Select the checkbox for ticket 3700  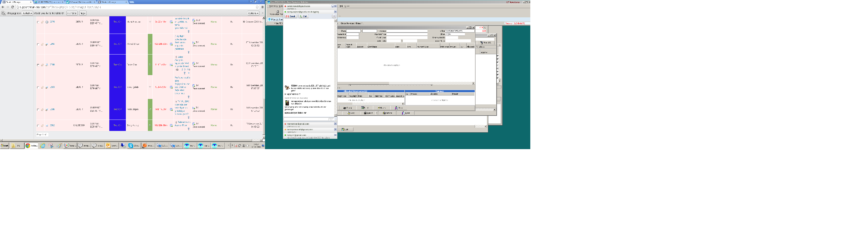[38, 65]
